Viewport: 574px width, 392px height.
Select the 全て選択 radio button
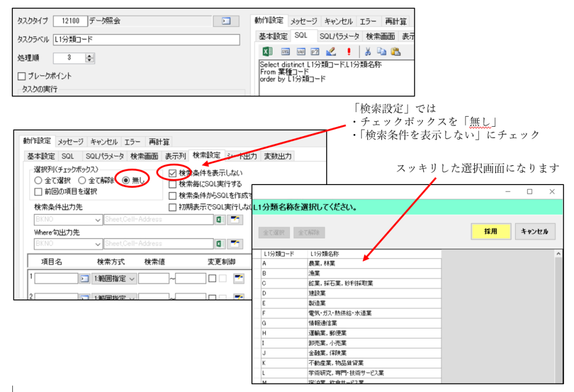(x=38, y=181)
